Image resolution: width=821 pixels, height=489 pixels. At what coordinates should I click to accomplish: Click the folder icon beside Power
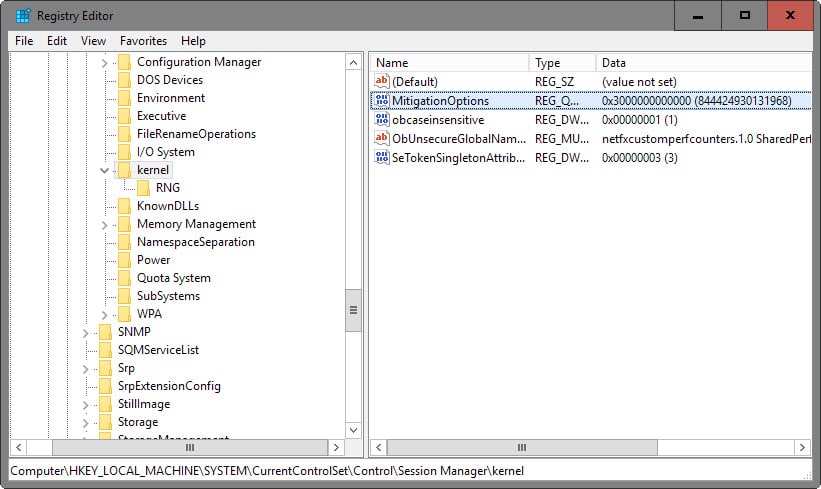coord(124,260)
